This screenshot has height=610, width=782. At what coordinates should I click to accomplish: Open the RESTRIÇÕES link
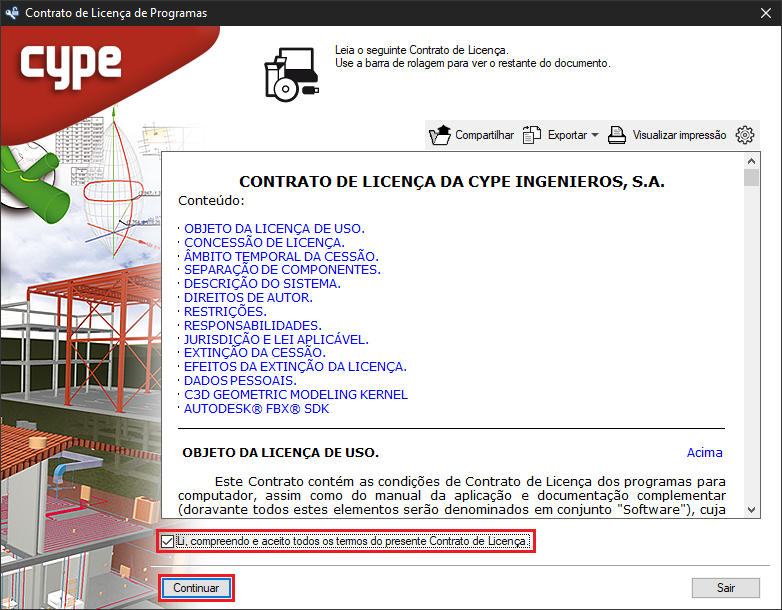225,312
